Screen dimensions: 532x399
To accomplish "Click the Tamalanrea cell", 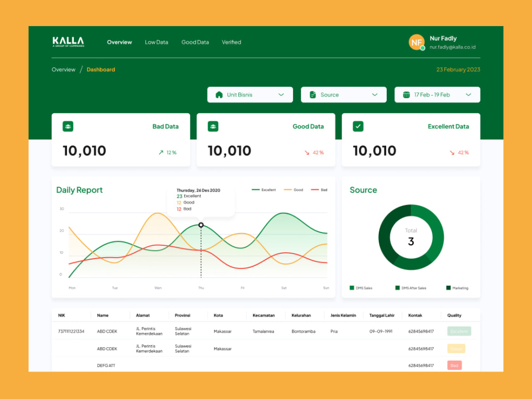I will point(263,331).
